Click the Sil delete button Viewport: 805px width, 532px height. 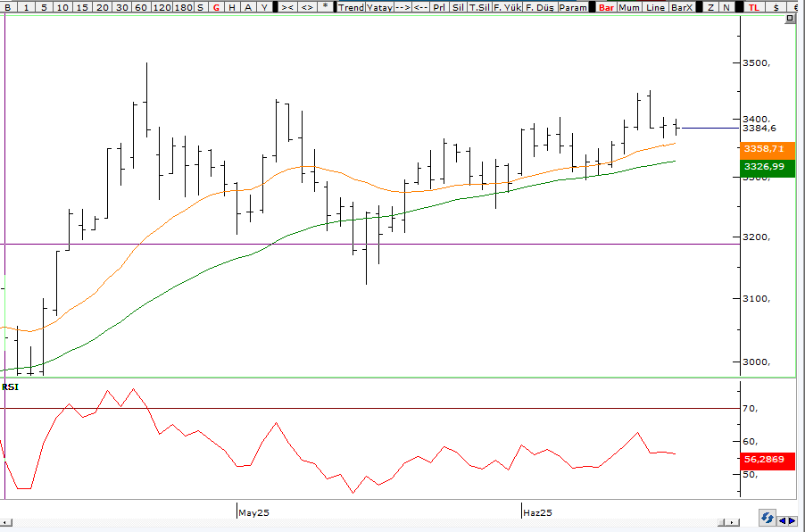459,7
